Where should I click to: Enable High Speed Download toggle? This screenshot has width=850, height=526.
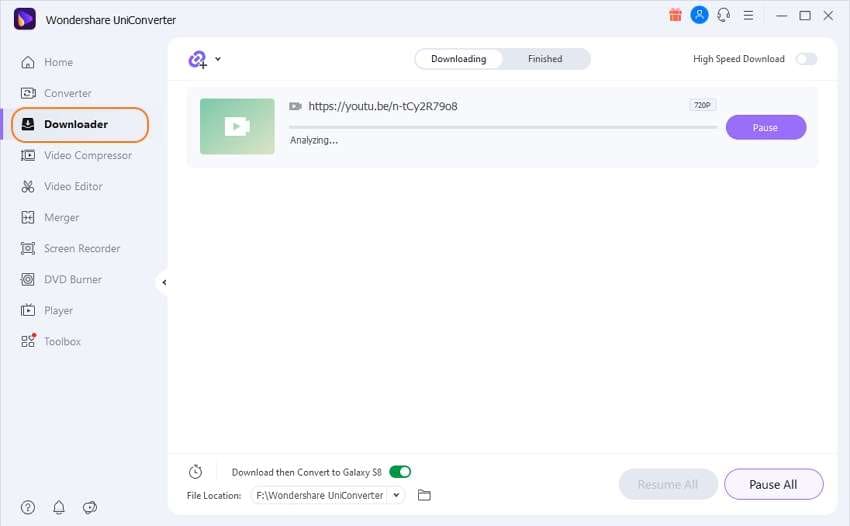point(806,59)
